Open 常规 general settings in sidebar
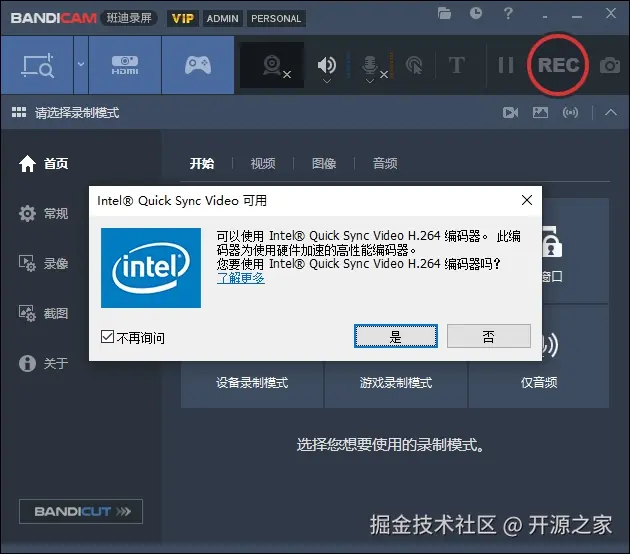 click(x=43, y=213)
